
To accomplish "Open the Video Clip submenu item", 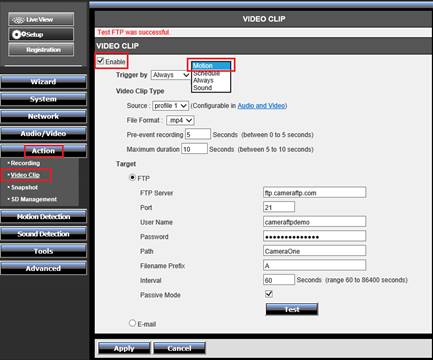I will pyautogui.click(x=25, y=175).
